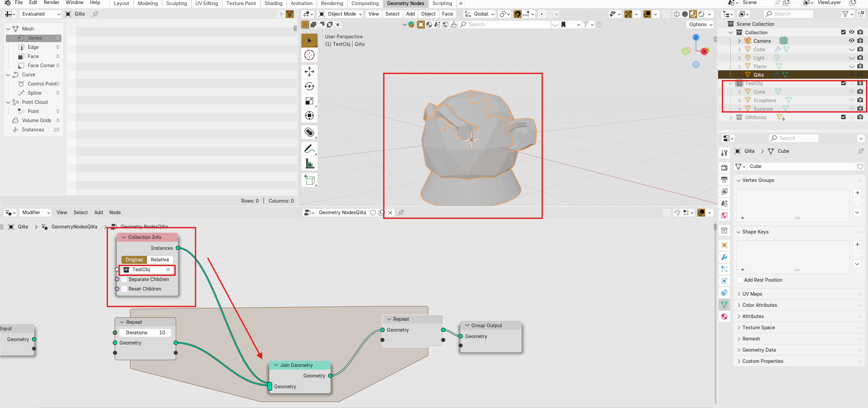Viewport: 868px width, 408px height.
Task: Select the Move tool in viewport toolbar
Action: [309, 72]
